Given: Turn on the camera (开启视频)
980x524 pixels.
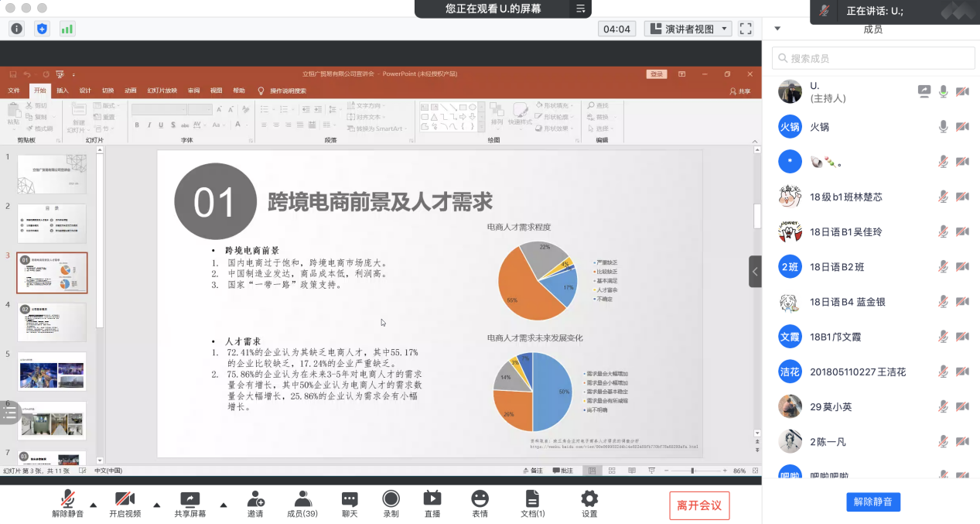Looking at the screenshot, I should click(x=125, y=504).
